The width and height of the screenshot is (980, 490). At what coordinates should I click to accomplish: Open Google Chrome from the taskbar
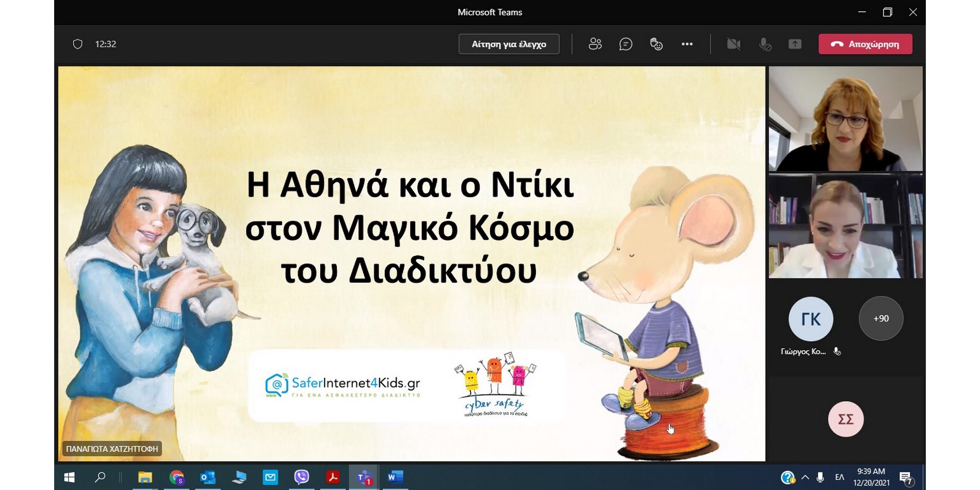click(177, 477)
